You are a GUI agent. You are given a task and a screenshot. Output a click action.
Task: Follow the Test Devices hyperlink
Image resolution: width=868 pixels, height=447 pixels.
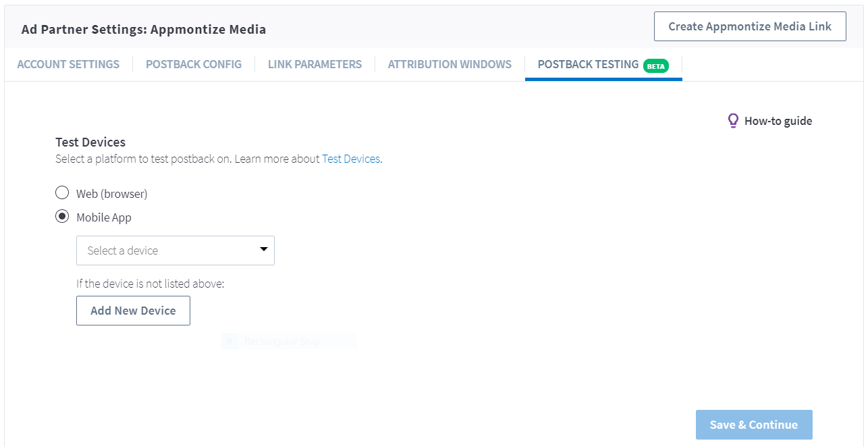coord(351,159)
